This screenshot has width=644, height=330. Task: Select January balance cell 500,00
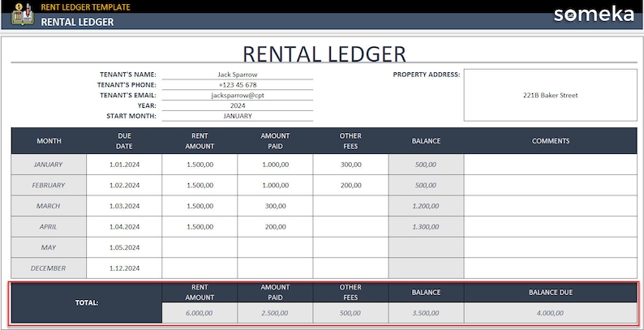[427, 165]
